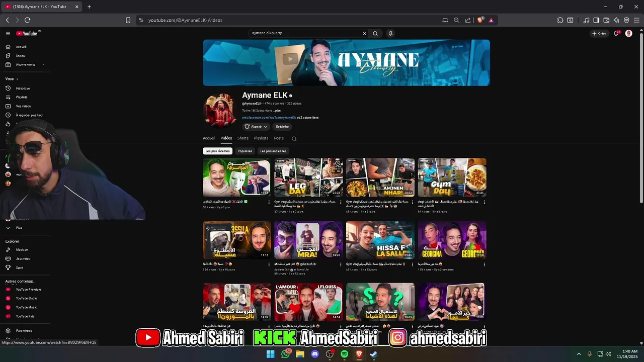Search within the channel using magnifier

click(x=294, y=139)
